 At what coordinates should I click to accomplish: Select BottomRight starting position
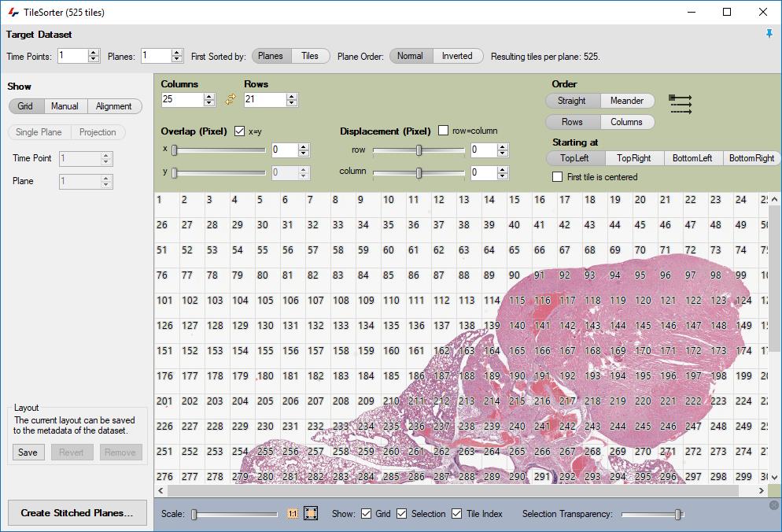click(751, 157)
